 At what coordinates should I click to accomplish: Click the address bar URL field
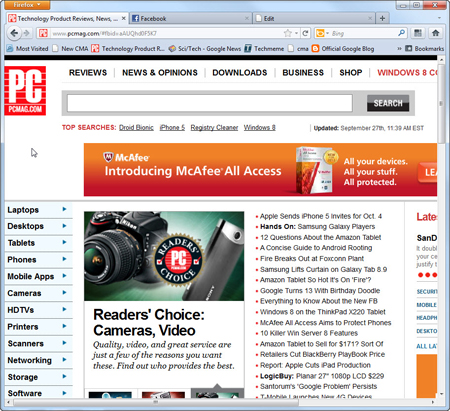167,33
